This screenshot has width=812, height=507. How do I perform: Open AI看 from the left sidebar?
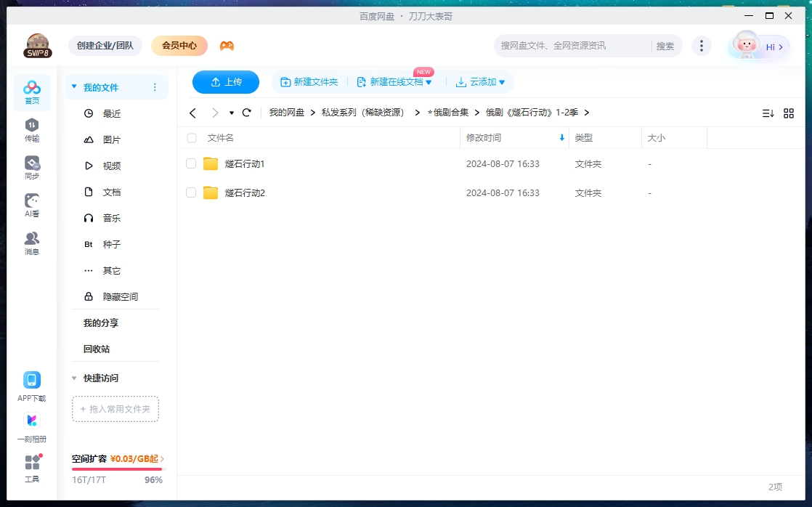[x=31, y=205]
